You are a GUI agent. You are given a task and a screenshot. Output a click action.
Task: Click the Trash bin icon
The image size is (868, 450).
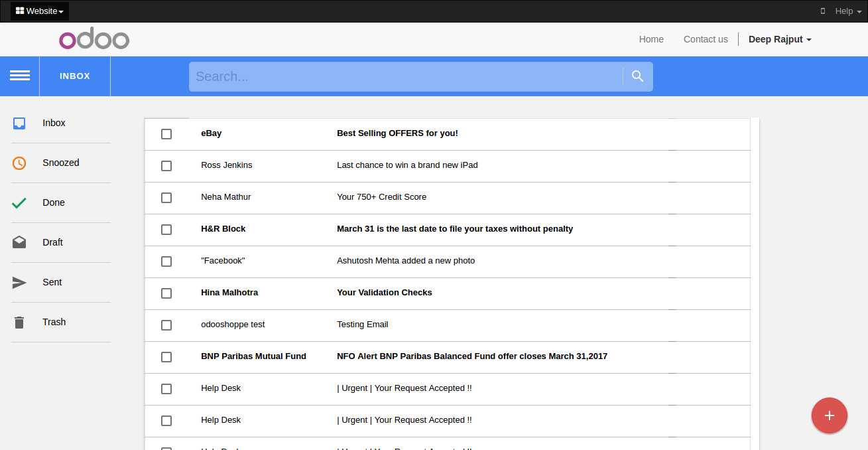(x=19, y=323)
